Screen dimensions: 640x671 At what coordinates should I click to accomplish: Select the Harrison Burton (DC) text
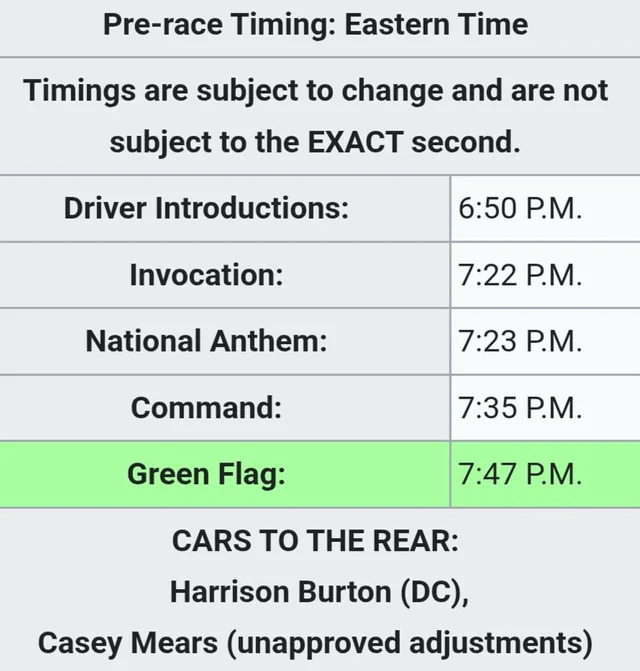tap(319, 592)
